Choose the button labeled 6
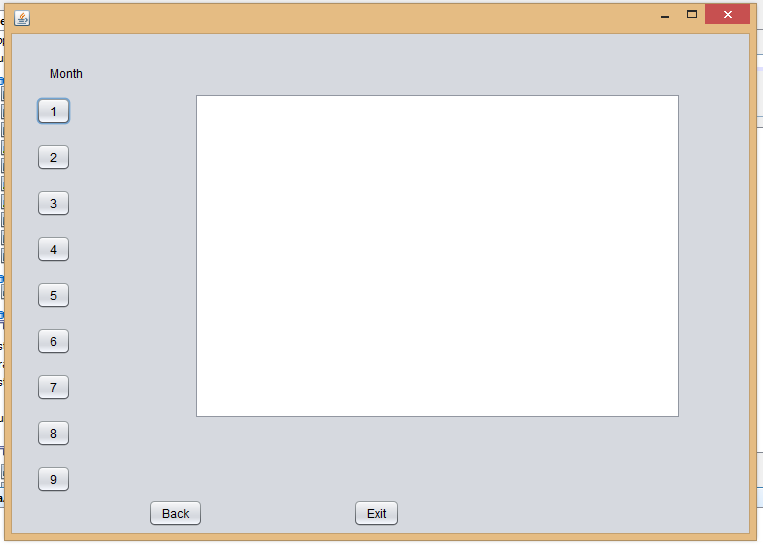763x549 pixels. click(x=54, y=341)
